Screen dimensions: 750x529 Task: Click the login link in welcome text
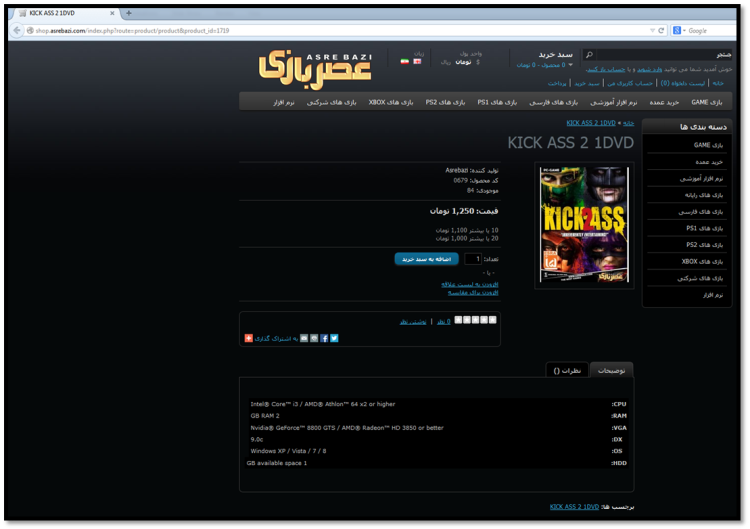click(x=650, y=69)
